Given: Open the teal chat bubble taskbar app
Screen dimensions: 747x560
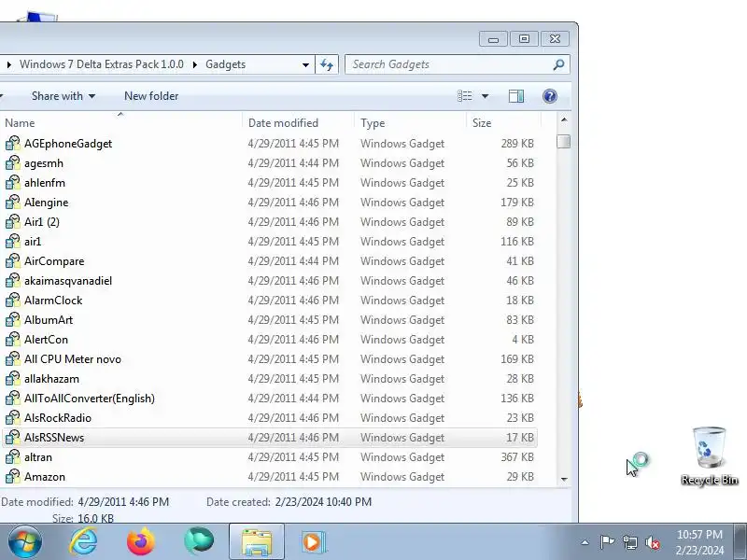Looking at the screenshot, I should point(199,542).
